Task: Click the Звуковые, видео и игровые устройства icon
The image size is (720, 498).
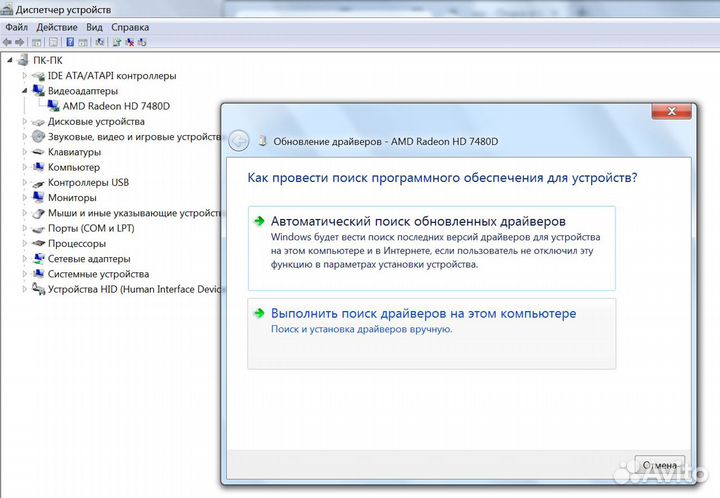Action: (x=39, y=136)
